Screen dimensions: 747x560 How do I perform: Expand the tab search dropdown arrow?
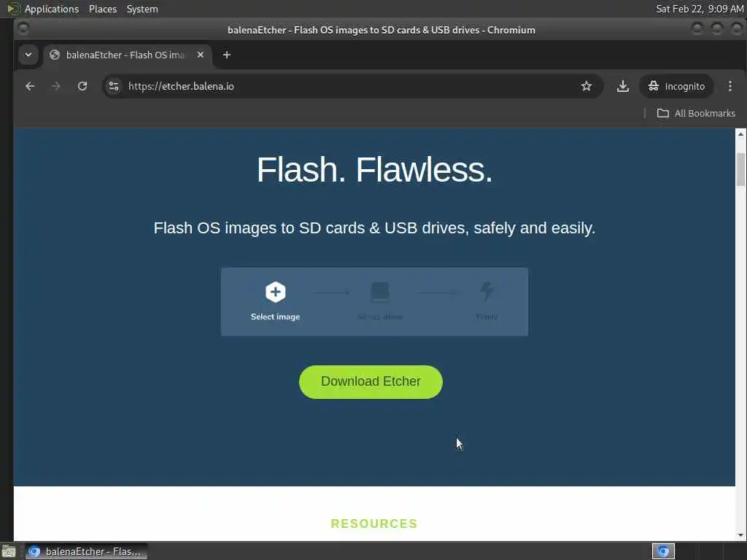(x=28, y=55)
